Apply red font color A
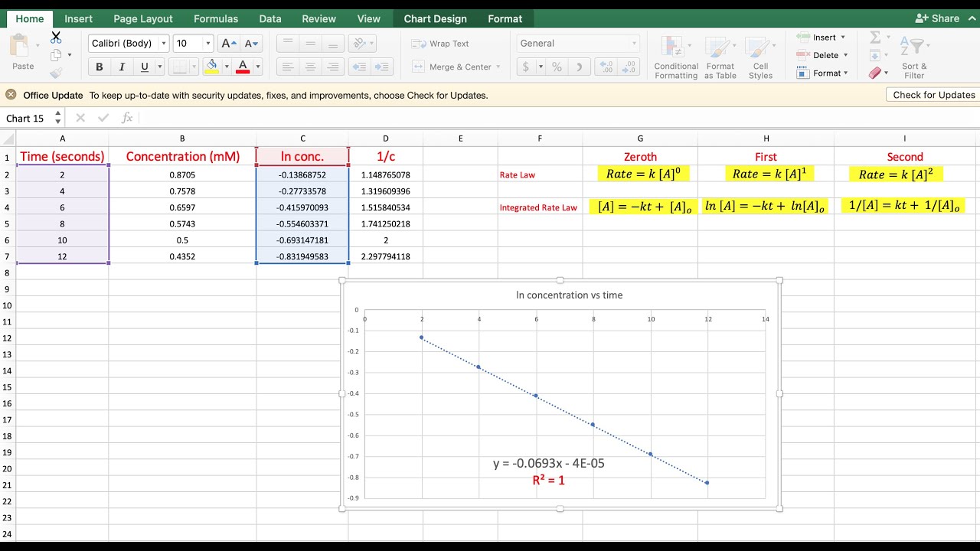Viewport: 980px width, 551px height. (x=243, y=67)
